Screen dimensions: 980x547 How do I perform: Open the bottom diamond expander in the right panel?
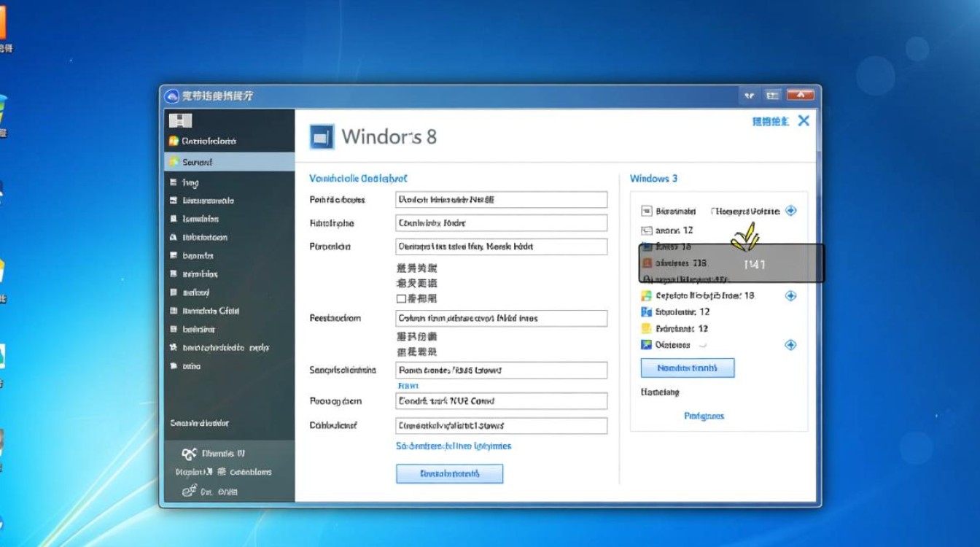790,344
